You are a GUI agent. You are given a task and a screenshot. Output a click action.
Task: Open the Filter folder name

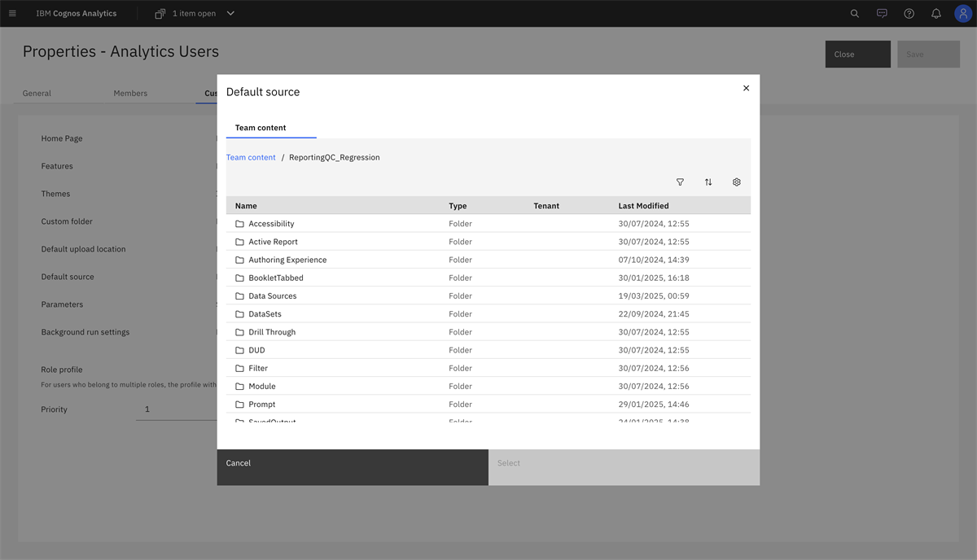258,368
